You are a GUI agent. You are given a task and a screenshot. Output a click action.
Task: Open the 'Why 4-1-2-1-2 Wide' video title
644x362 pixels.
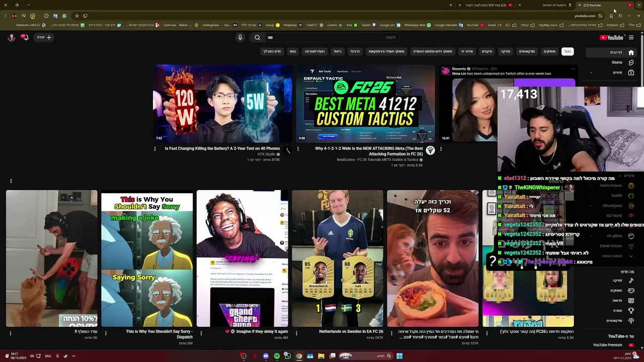(369, 151)
